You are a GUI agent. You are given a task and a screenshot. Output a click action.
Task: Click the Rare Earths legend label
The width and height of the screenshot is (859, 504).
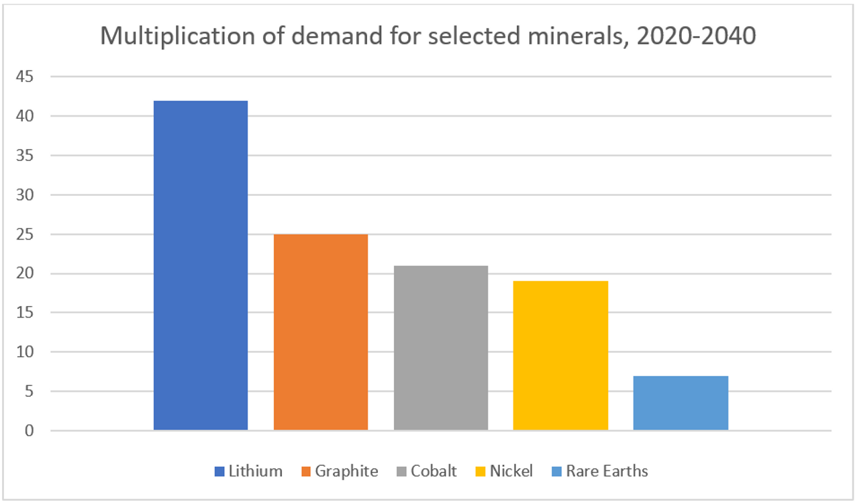pyautogui.click(x=607, y=471)
